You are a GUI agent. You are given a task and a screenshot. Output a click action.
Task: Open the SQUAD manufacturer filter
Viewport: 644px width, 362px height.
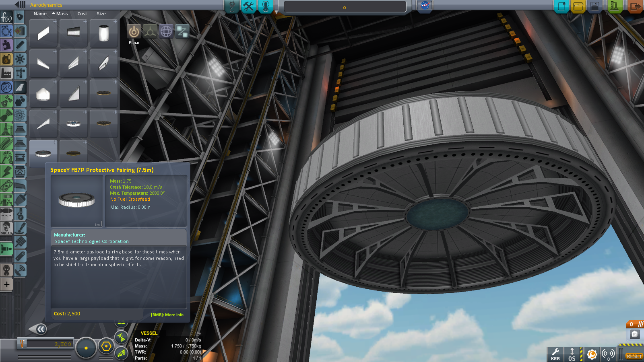tap(6, 228)
